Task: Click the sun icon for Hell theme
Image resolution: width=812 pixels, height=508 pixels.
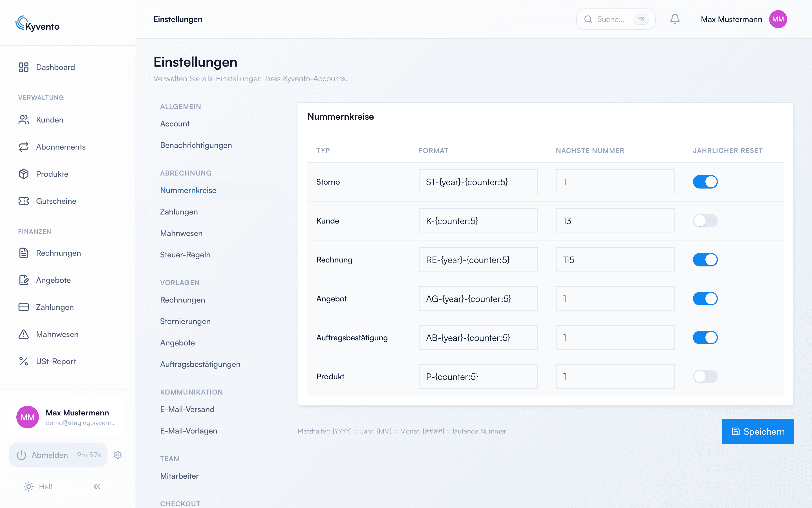Action: [28, 487]
